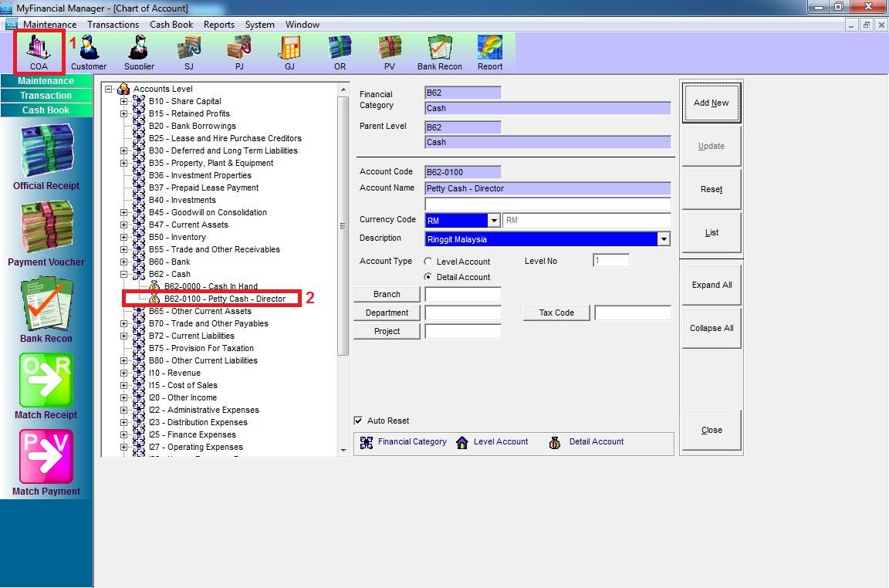Click the Customer toolbar icon

pyautogui.click(x=89, y=51)
